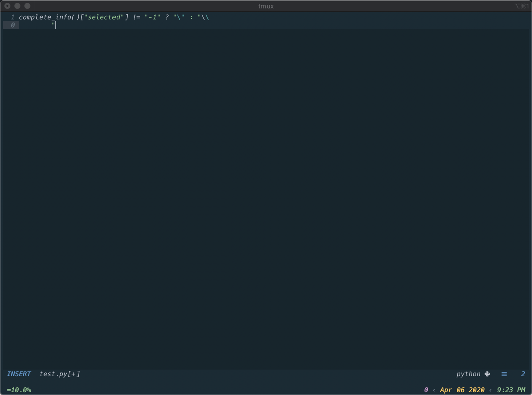This screenshot has height=395, width=532.
Task: Click the INSERT mode indicator
Action: coord(19,374)
